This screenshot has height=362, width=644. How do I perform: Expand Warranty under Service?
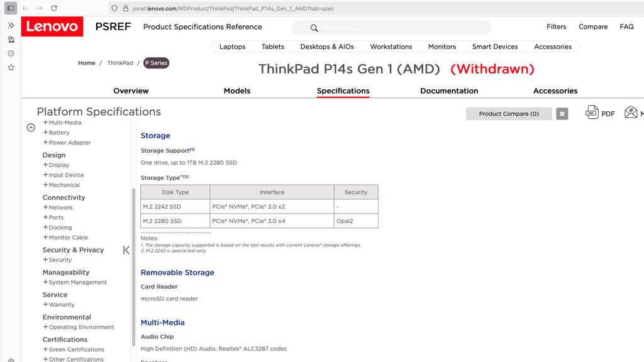click(58, 305)
